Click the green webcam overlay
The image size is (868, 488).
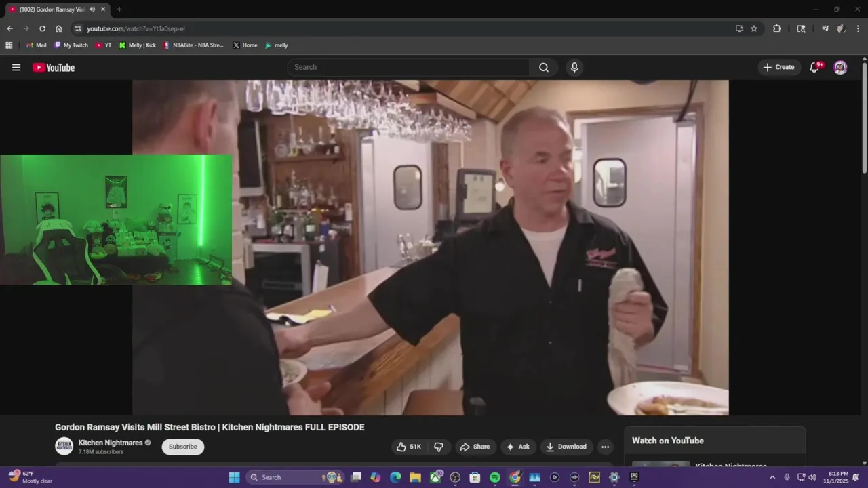click(116, 220)
